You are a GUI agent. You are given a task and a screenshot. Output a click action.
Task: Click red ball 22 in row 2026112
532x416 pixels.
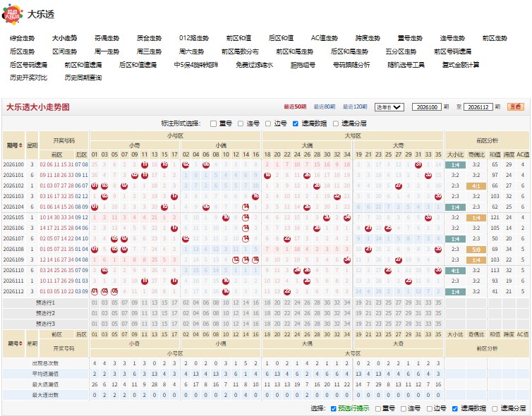(287, 292)
